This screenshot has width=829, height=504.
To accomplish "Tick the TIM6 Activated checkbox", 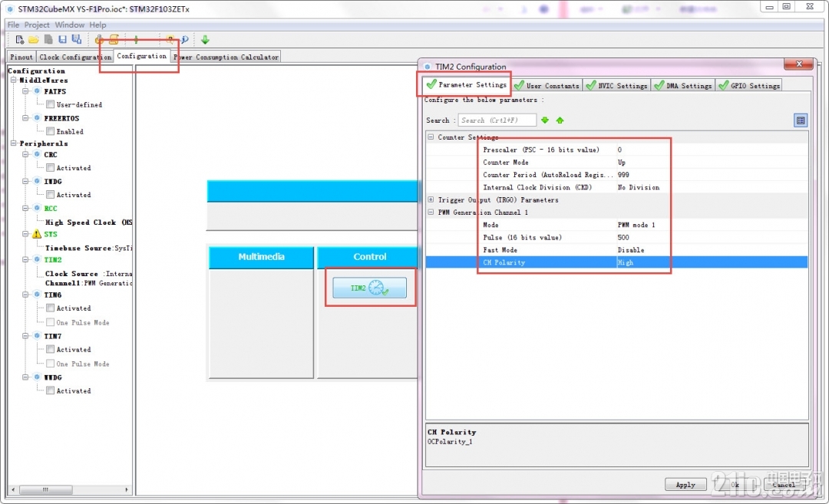I will coord(50,308).
